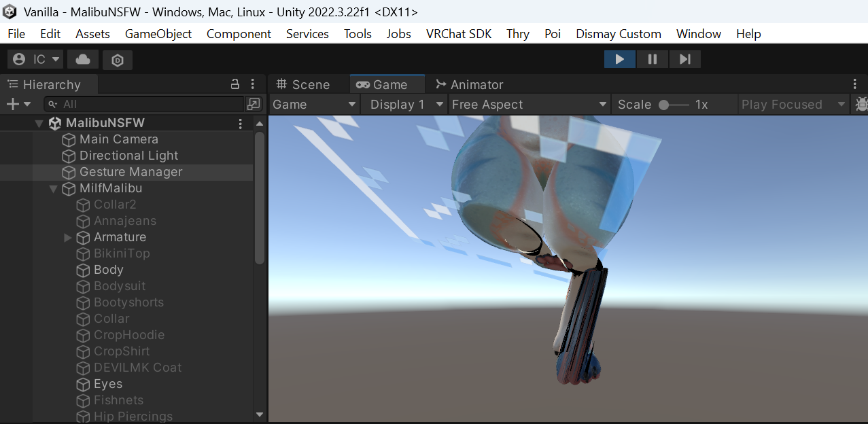Open the Hierarchy search window icon

pos(254,104)
